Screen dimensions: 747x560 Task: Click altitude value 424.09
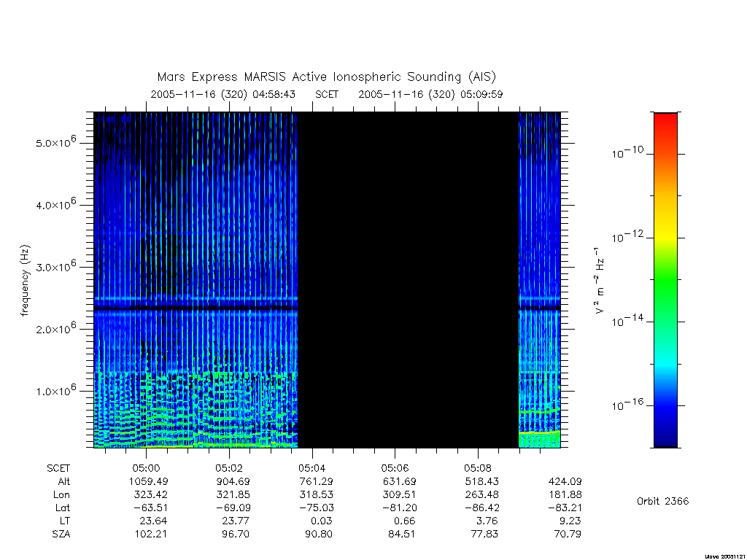coord(565,481)
